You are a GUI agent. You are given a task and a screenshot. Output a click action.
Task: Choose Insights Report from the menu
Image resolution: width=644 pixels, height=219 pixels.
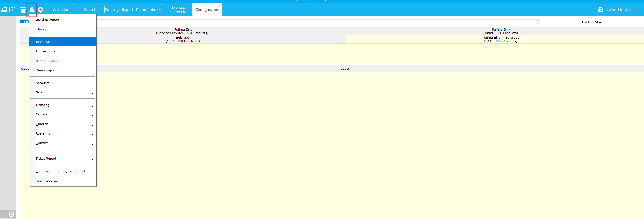(x=63, y=20)
